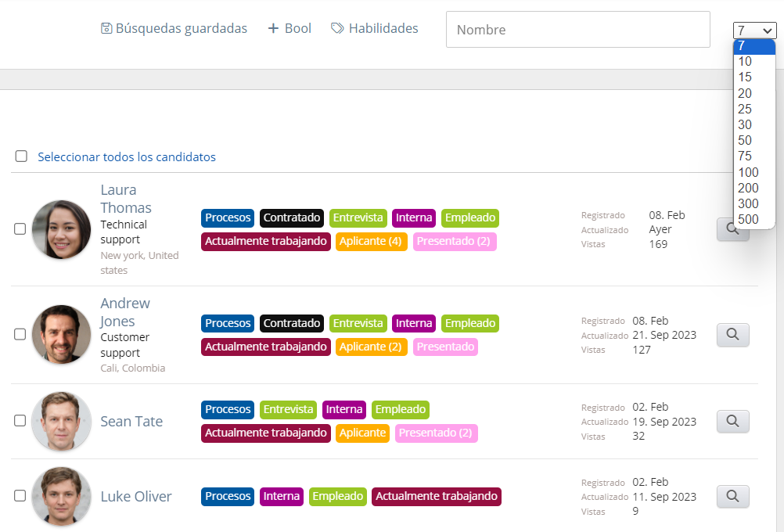Click Laura Thomas orange Aplicante (4) tag
This screenshot has width=784, height=532.
[370, 241]
